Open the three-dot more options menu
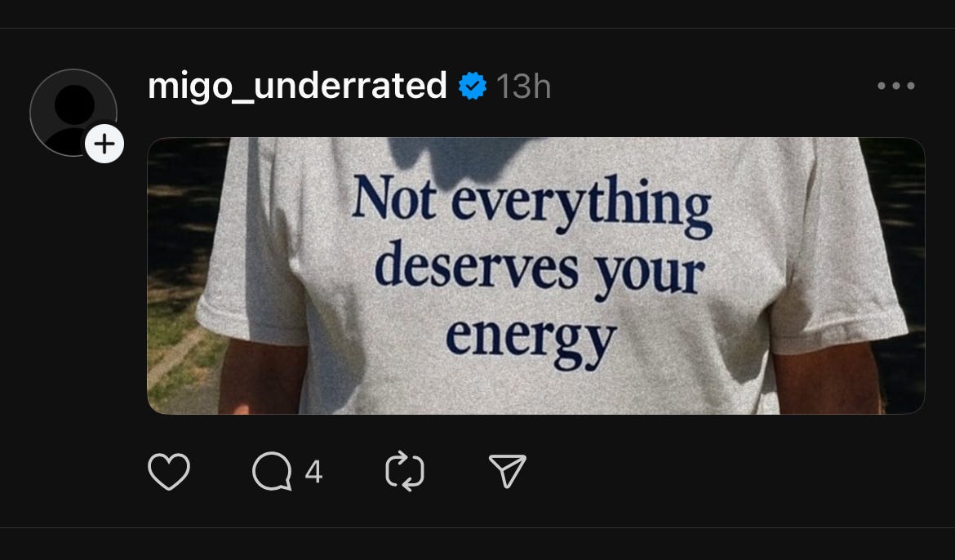 click(896, 86)
